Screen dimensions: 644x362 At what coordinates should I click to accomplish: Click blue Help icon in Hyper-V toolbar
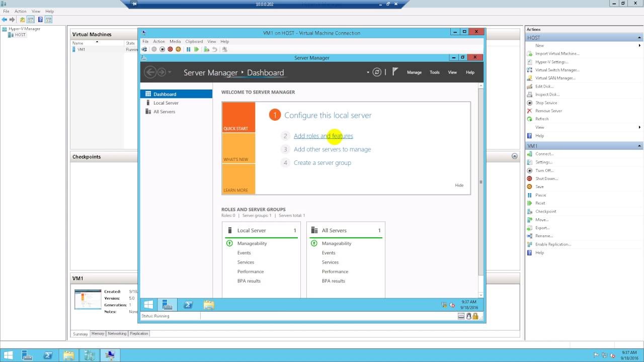point(40,20)
